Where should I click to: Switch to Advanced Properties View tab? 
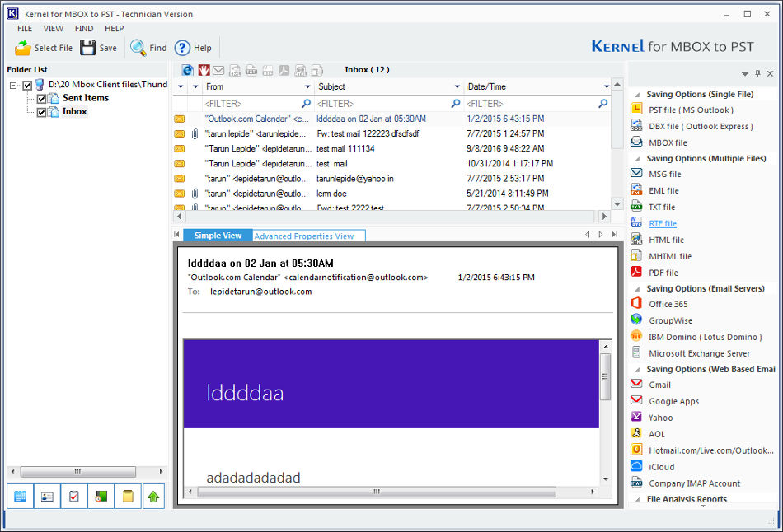coord(304,236)
